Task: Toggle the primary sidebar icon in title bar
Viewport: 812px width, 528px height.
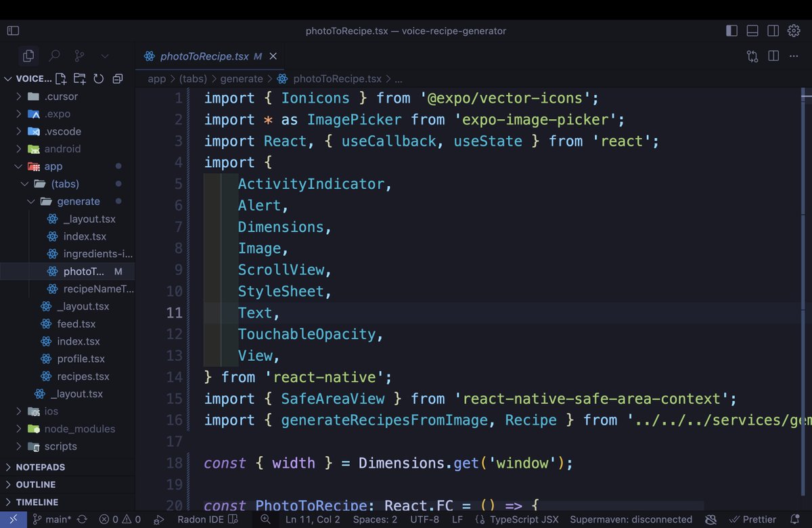Action: coord(13,30)
